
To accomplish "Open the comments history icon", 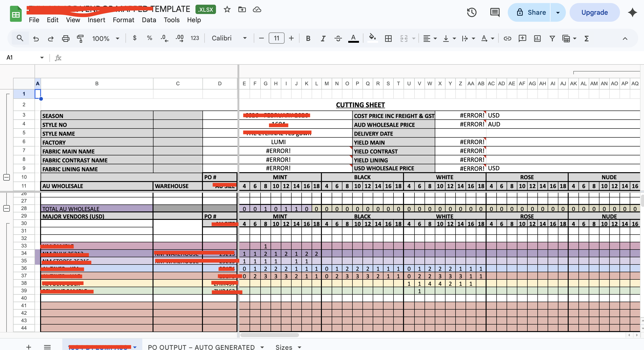I will coord(495,12).
